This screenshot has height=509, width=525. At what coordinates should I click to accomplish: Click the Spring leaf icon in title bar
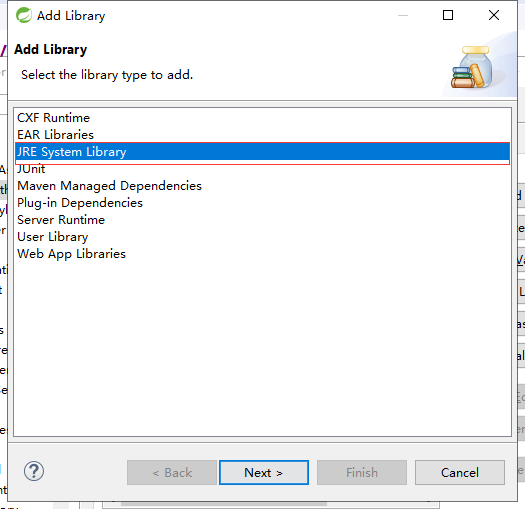coord(24,15)
